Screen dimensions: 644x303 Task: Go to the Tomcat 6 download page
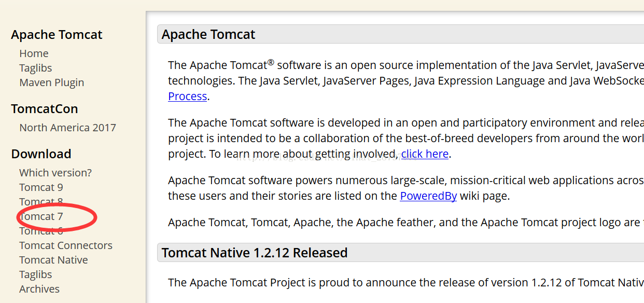(x=41, y=231)
